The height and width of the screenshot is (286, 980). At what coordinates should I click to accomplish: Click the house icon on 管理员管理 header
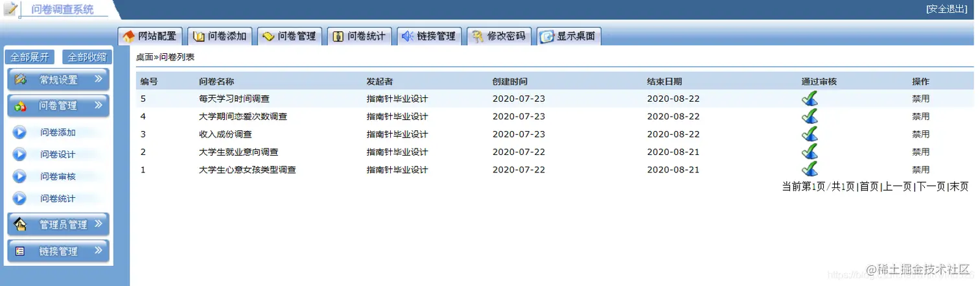tap(20, 224)
